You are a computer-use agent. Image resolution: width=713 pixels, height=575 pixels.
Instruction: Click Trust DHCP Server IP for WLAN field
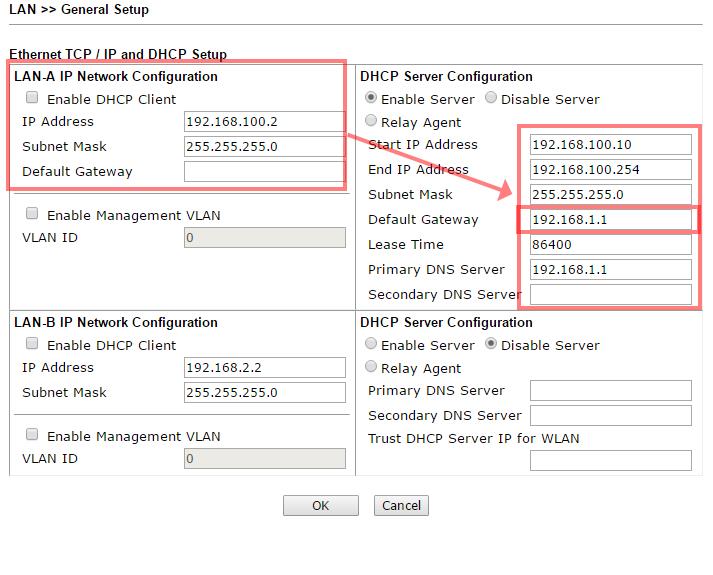click(610, 461)
